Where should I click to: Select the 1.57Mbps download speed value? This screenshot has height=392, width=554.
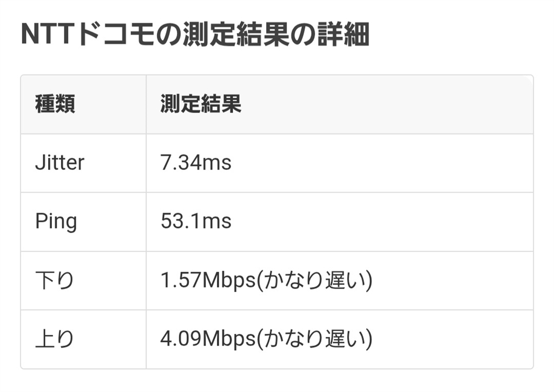point(207,281)
